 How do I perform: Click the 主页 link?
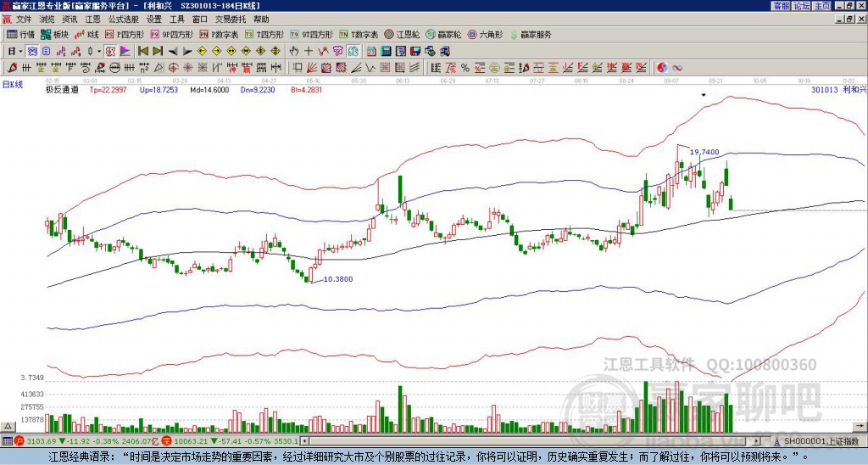tap(822, 6)
